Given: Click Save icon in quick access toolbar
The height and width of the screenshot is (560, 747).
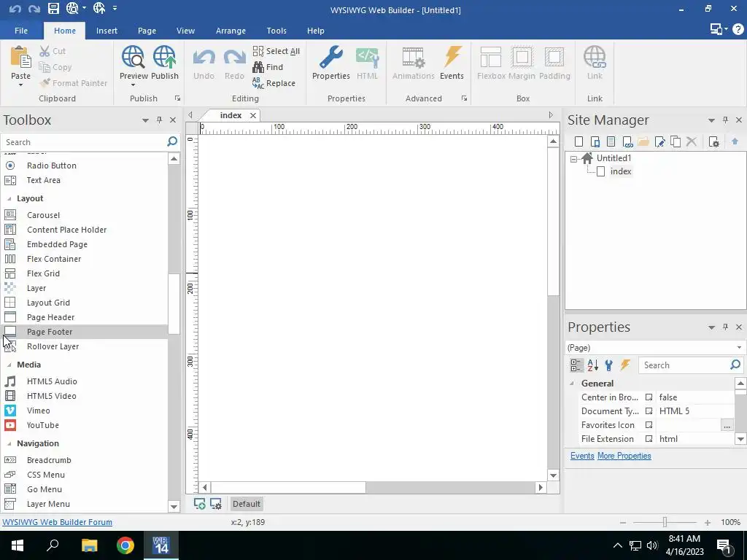Looking at the screenshot, I should (53, 8).
